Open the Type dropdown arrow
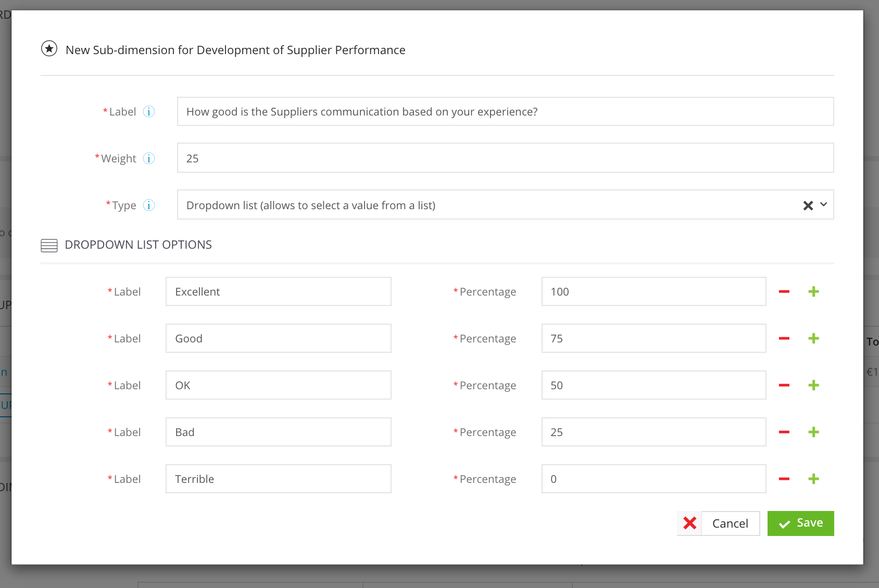Image resolution: width=879 pixels, height=588 pixels. pyautogui.click(x=823, y=204)
